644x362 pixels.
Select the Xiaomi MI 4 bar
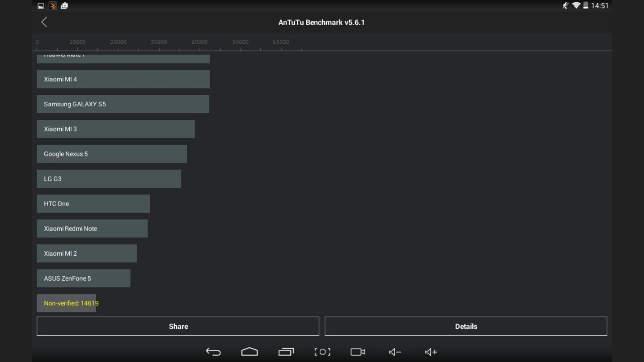tap(123, 79)
